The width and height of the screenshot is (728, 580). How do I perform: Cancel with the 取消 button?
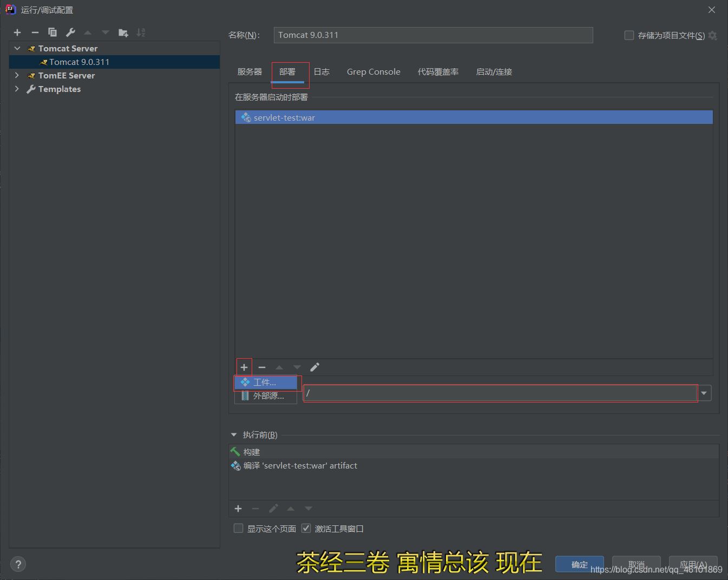[637, 564]
